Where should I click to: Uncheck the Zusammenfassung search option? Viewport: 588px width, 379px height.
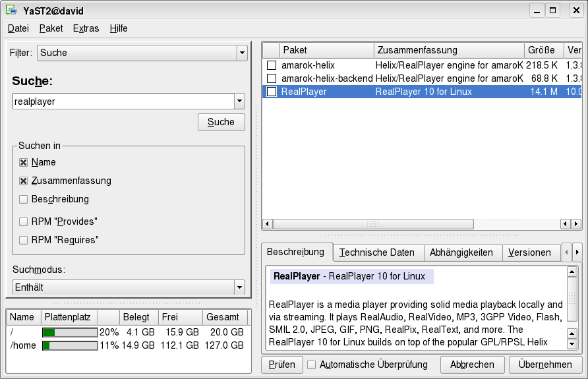click(23, 181)
